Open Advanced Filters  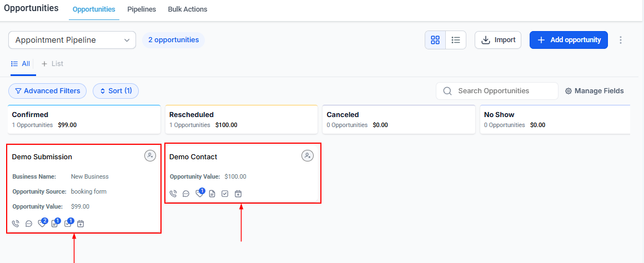point(48,90)
